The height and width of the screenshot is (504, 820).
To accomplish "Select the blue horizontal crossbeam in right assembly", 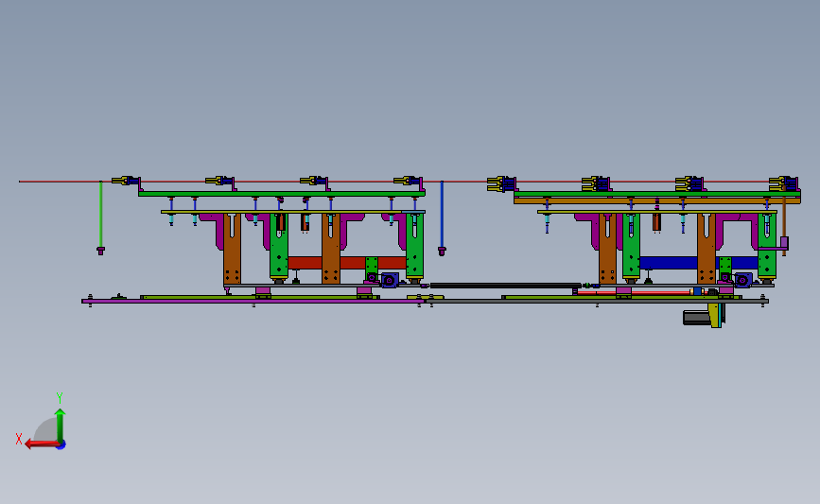I will tap(699, 263).
